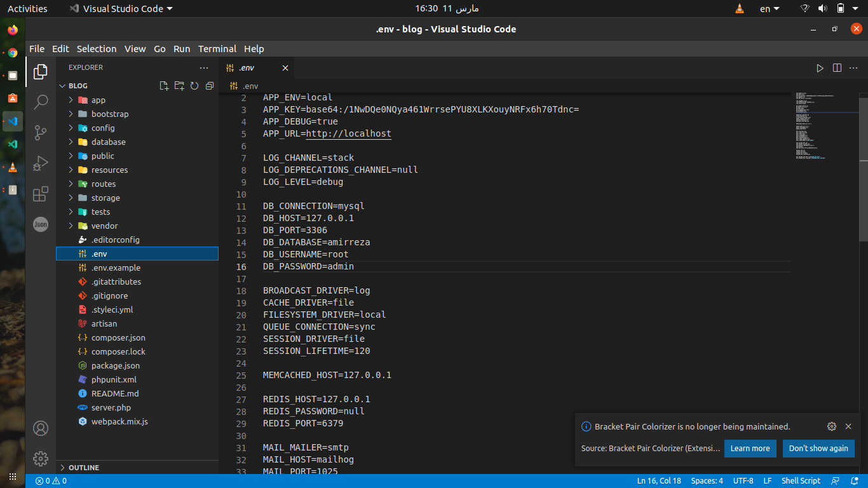Open the Extensions view

(41, 194)
